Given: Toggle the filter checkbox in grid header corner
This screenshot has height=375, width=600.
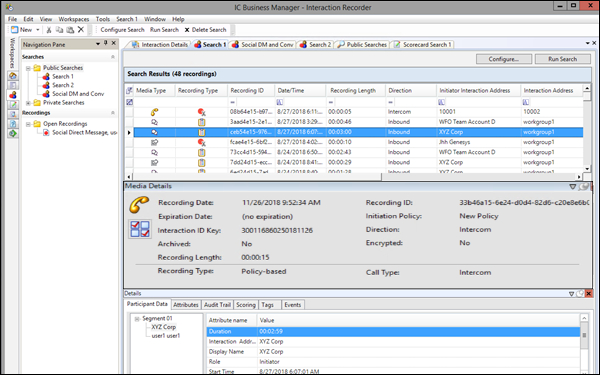Looking at the screenshot, I should pyautogui.click(x=129, y=91).
